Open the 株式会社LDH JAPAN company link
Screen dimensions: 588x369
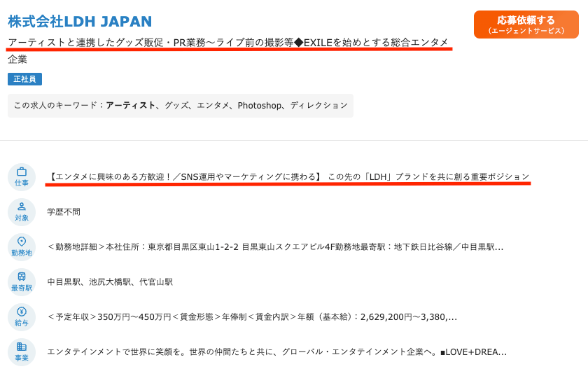point(80,22)
